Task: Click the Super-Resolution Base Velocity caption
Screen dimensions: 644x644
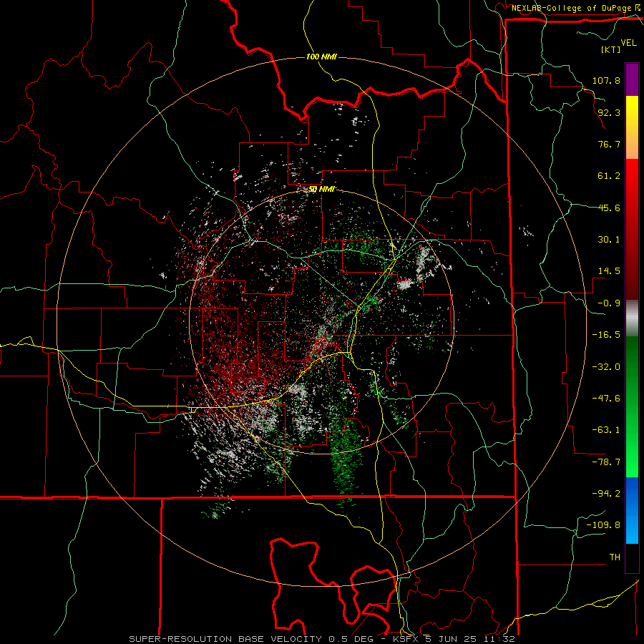Action: coord(321,639)
